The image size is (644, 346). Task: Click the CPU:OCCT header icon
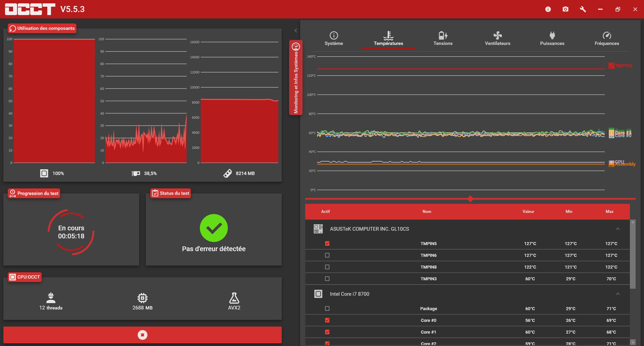pos(12,277)
